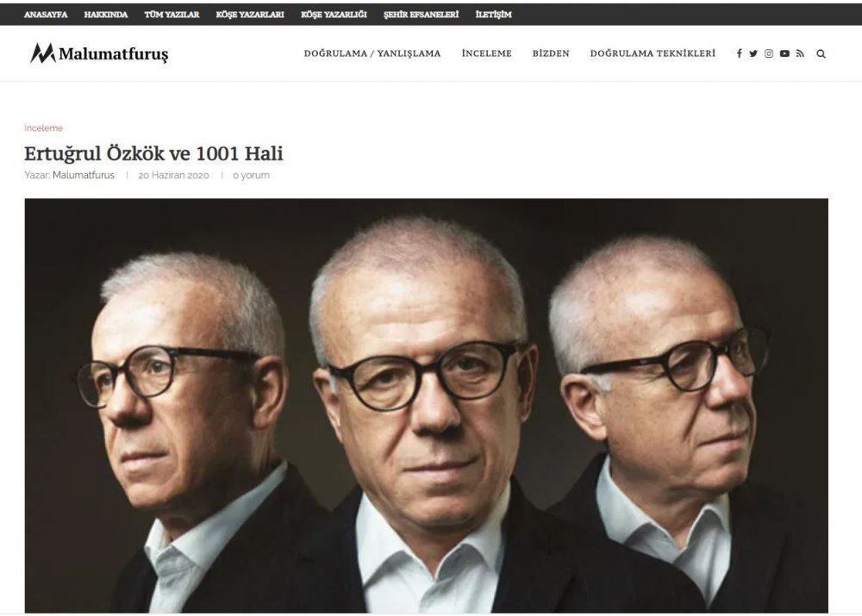Open ŞEHİR EFSANELERİ link
This screenshot has width=862, height=616.
422,15
